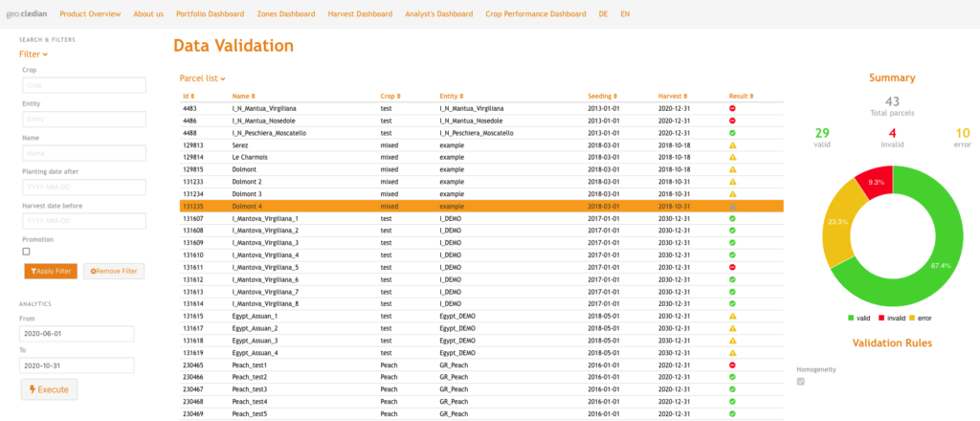980x421 pixels.
Task: Click warning icon for Egypt_Assuan_3
Action: 732,341
